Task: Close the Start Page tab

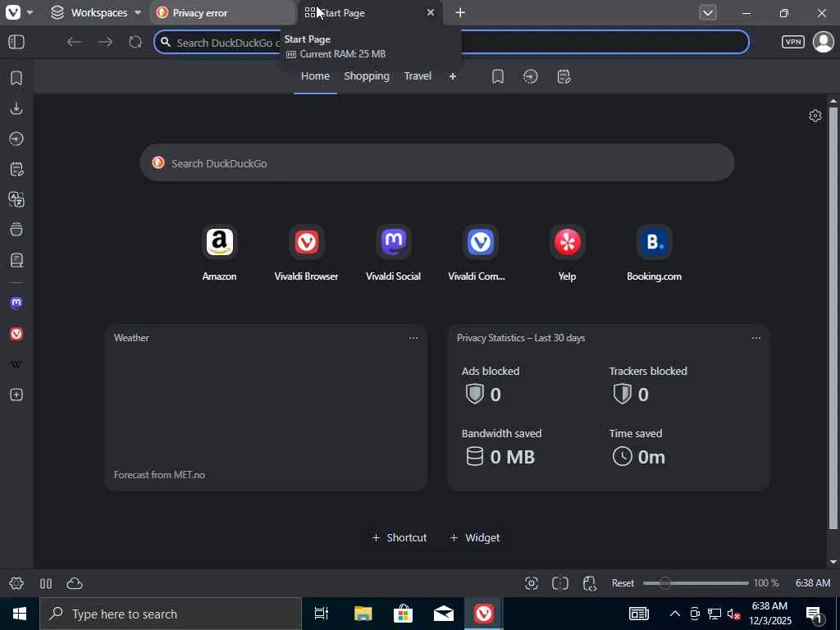Action: tap(430, 12)
